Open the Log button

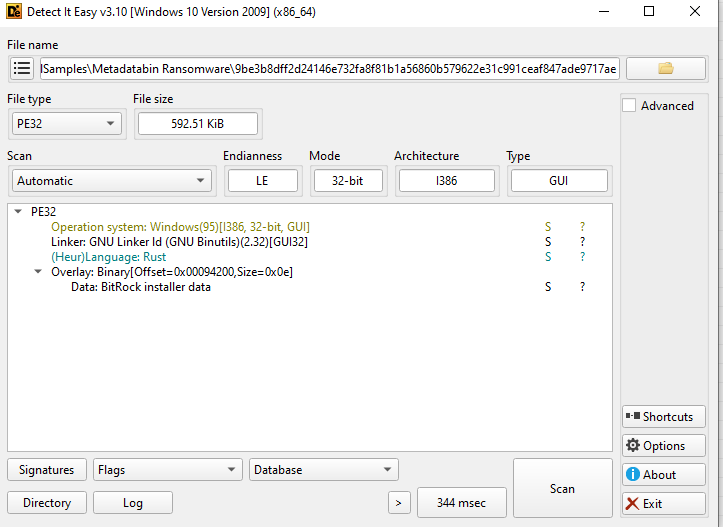click(133, 503)
